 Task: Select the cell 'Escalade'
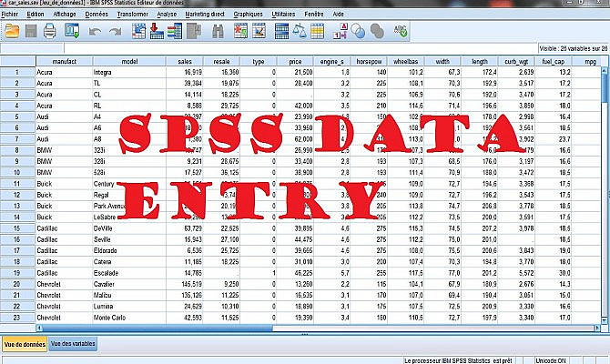pos(129,273)
